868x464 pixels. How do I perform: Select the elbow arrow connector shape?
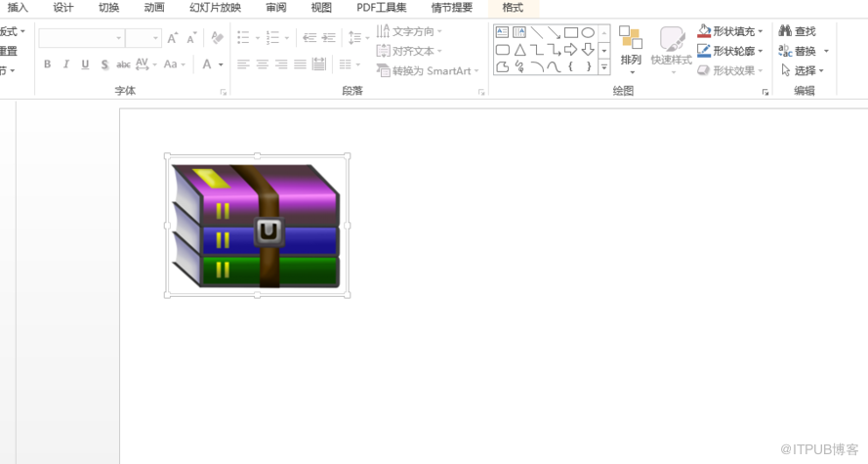(554, 50)
